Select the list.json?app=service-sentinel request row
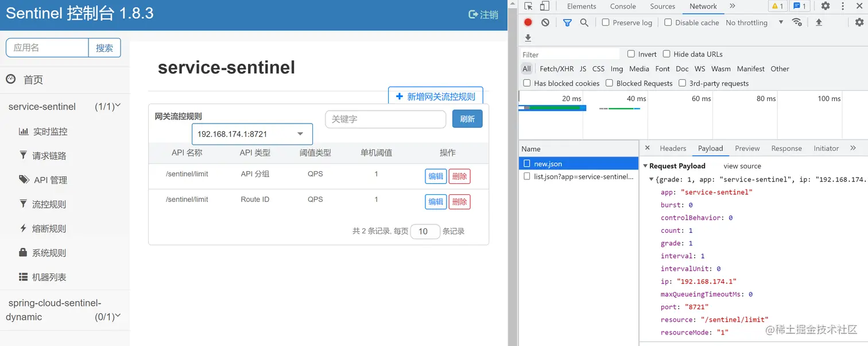 [x=579, y=176]
